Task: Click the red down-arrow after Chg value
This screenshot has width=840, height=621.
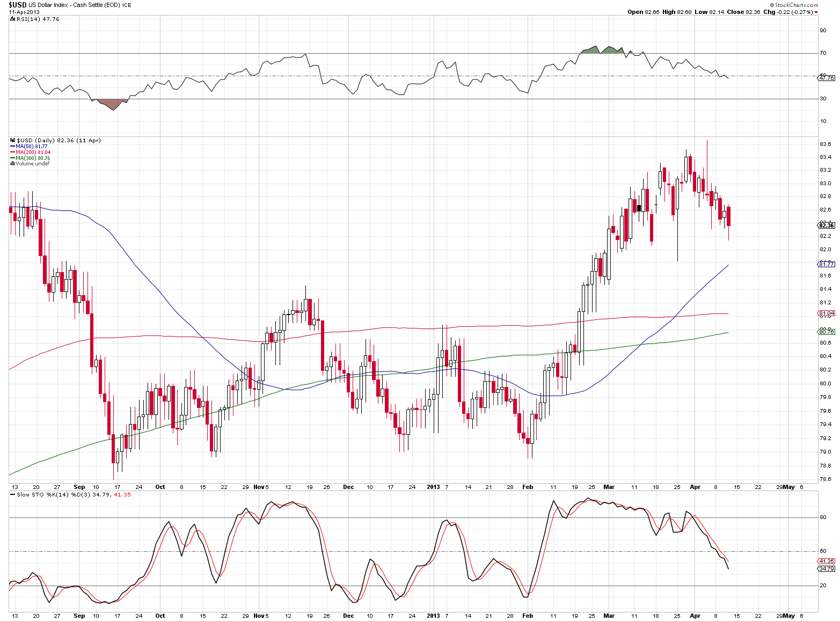Action: 816,12
